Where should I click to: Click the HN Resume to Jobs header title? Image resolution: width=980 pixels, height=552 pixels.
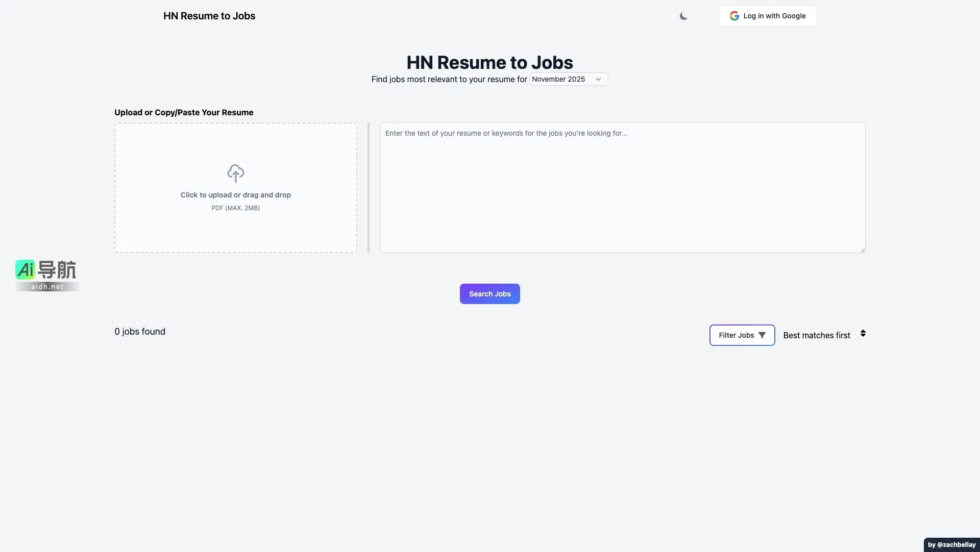[x=209, y=16]
